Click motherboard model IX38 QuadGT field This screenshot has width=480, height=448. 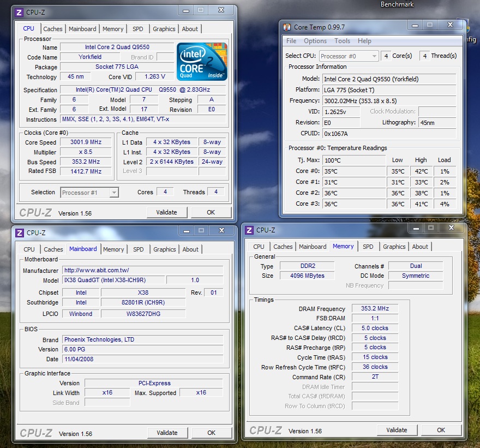coord(113,280)
